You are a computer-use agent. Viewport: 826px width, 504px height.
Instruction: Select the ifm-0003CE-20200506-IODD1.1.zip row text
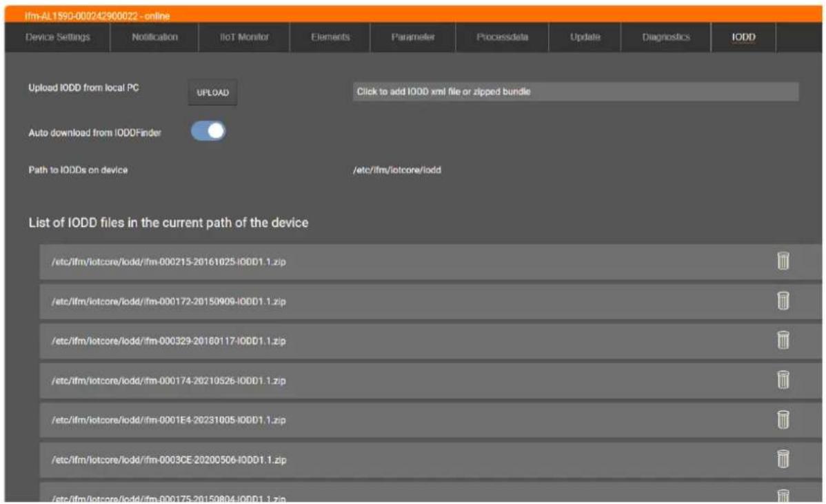(168, 460)
